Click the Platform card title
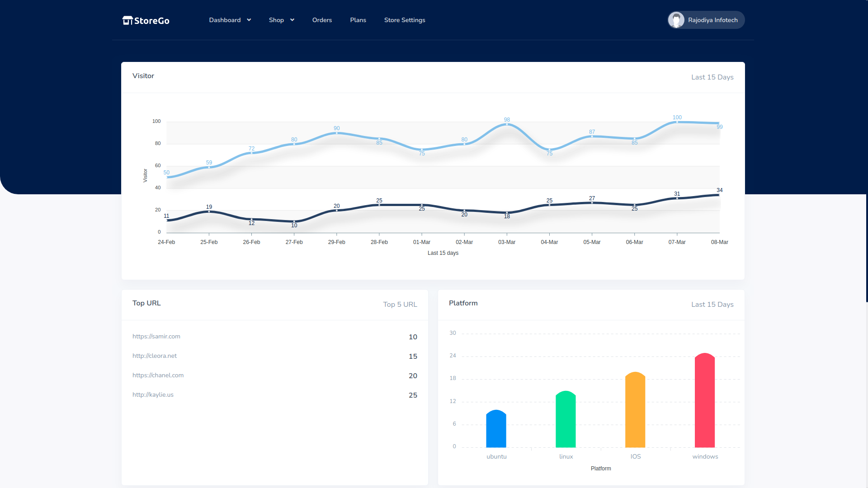The height and width of the screenshot is (488, 868). 463,303
